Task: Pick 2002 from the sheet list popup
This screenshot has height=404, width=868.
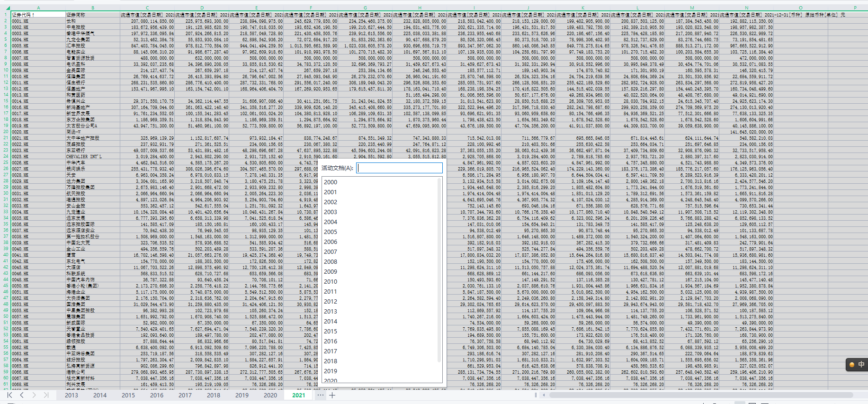Action: (x=331, y=202)
